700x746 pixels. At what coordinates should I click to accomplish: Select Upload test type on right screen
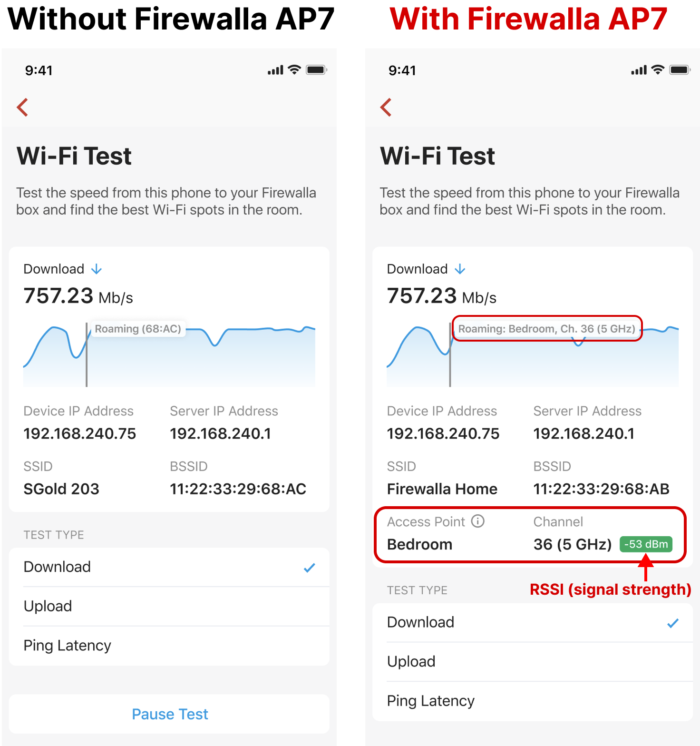click(x=532, y=661)
